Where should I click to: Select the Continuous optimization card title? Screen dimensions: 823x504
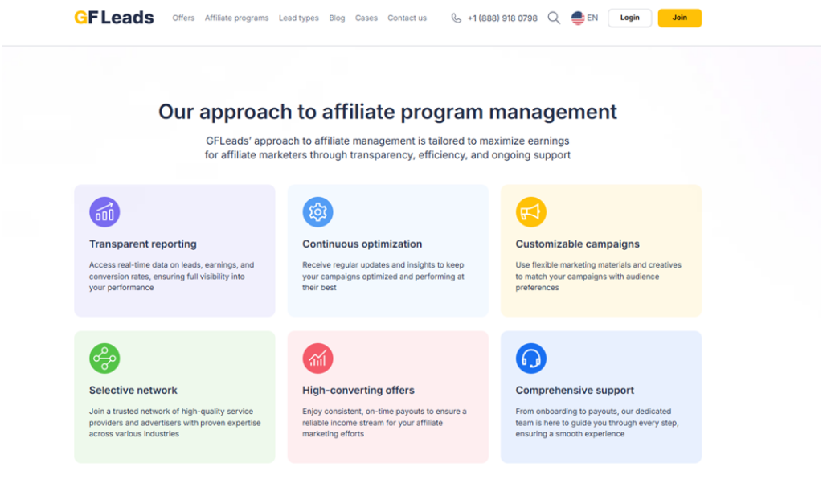[362, 244]
